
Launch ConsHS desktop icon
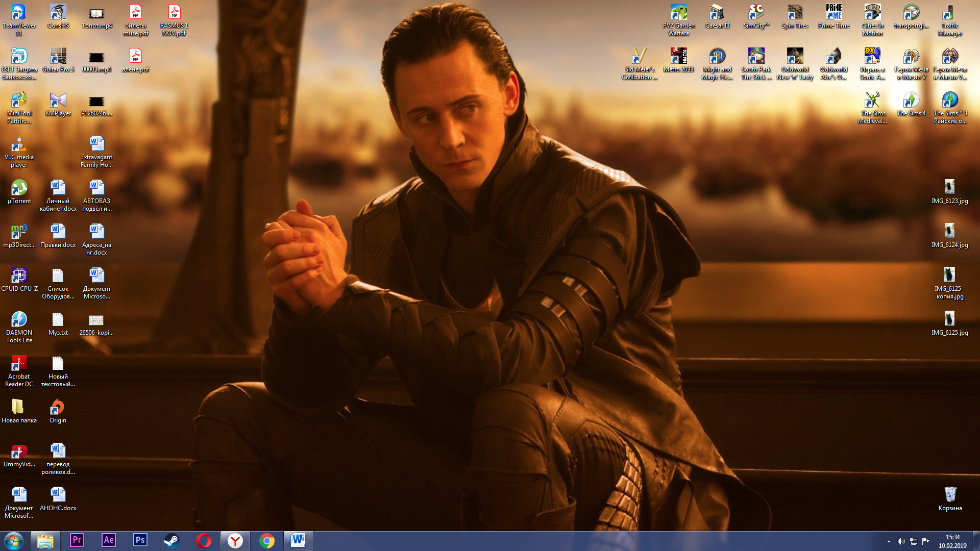coord(58,16)
